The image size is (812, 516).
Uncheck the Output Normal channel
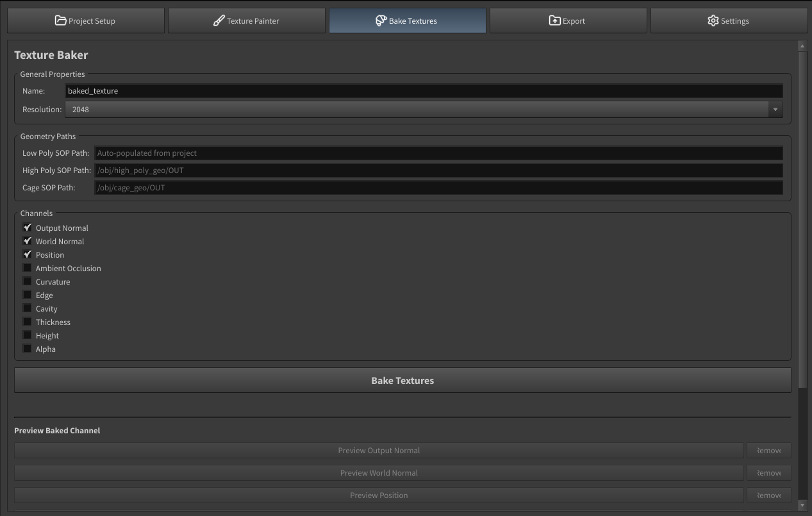tap(28, 228)
